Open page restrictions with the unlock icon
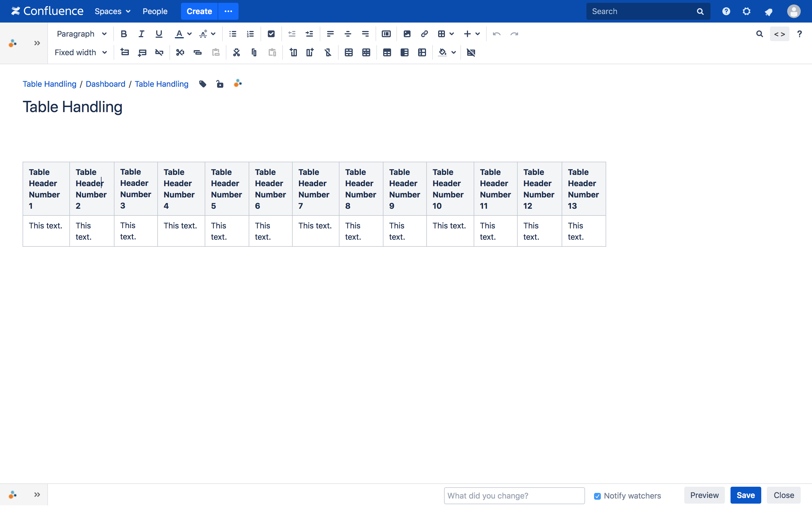 [x=220, y=84]
